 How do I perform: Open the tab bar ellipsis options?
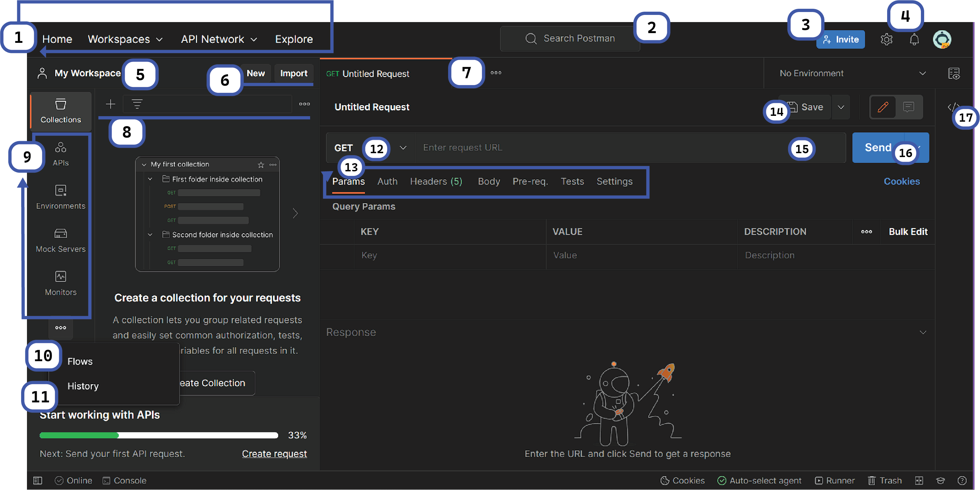(496, 73)
